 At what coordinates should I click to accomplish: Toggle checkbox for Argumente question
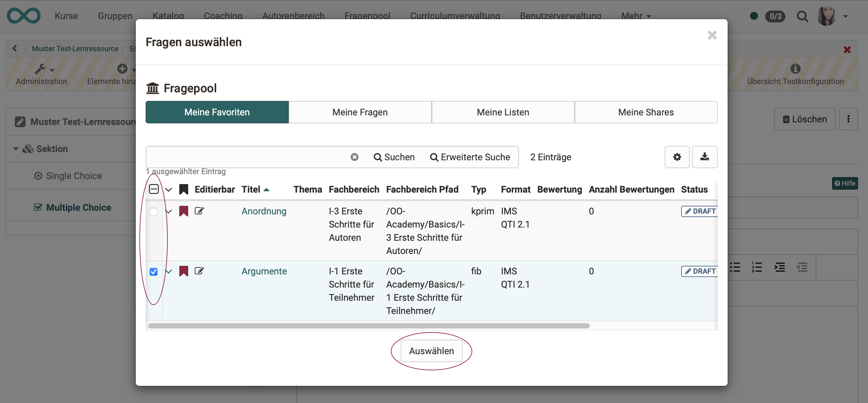tap(153, 271)
